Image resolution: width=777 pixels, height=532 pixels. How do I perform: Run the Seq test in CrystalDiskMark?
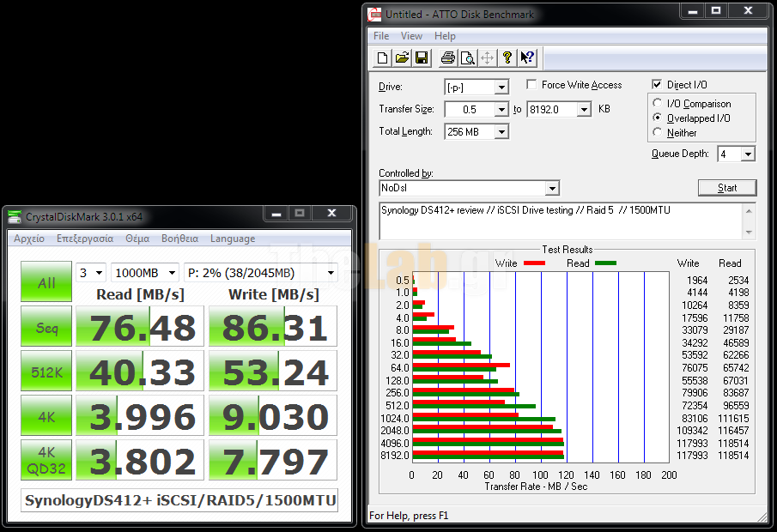pyautogui.click(x=46, y=326)
